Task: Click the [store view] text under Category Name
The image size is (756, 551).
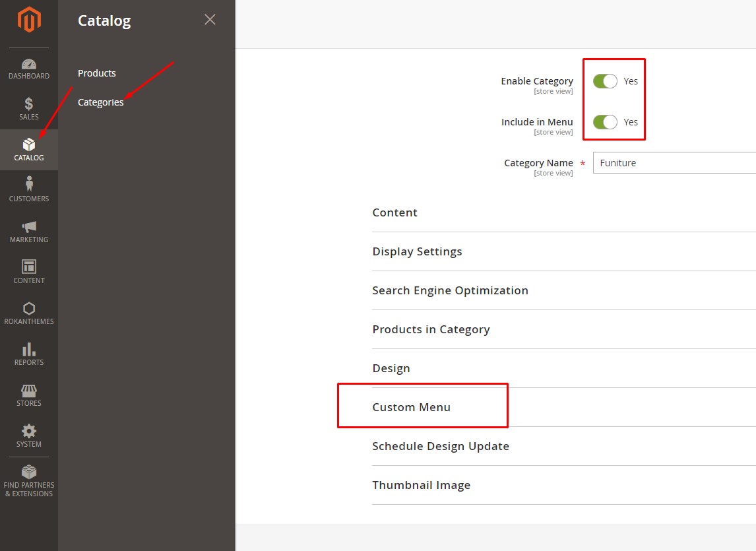Action: point(553,173)
